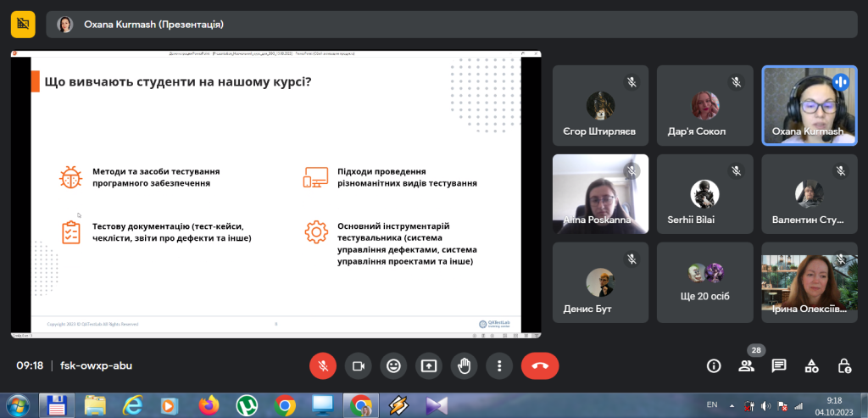This screenshot has height=418, width=868.
Task: Open the emoji reactions button
Action: click(x=393, y=365)
